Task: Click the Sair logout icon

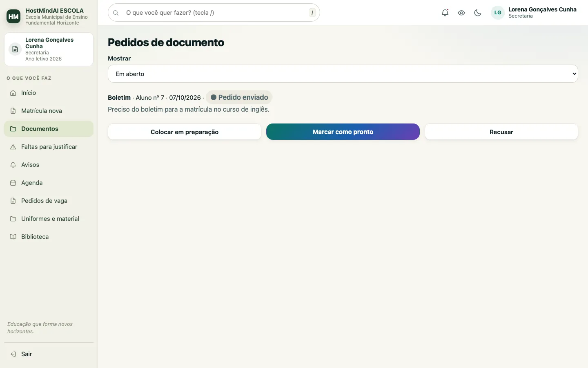Action: coord(13,354)
